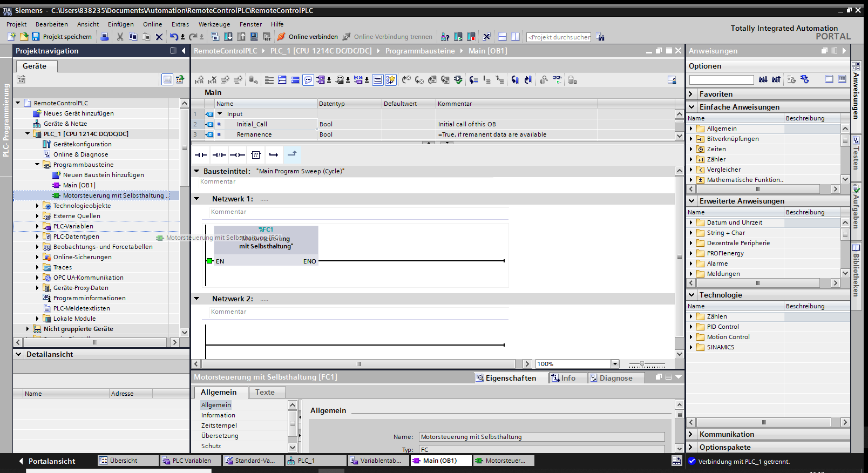Click the insert network icon in editor toolbar
Image resolution: width=868 pixels, height=473 pixels.
pos(199,80)
